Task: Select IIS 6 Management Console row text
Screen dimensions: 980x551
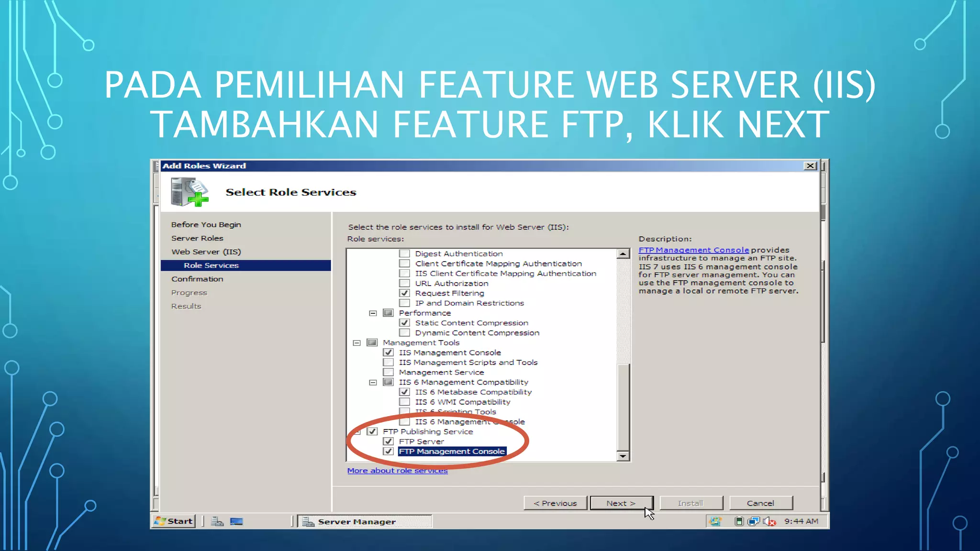Action: point(470,422)
